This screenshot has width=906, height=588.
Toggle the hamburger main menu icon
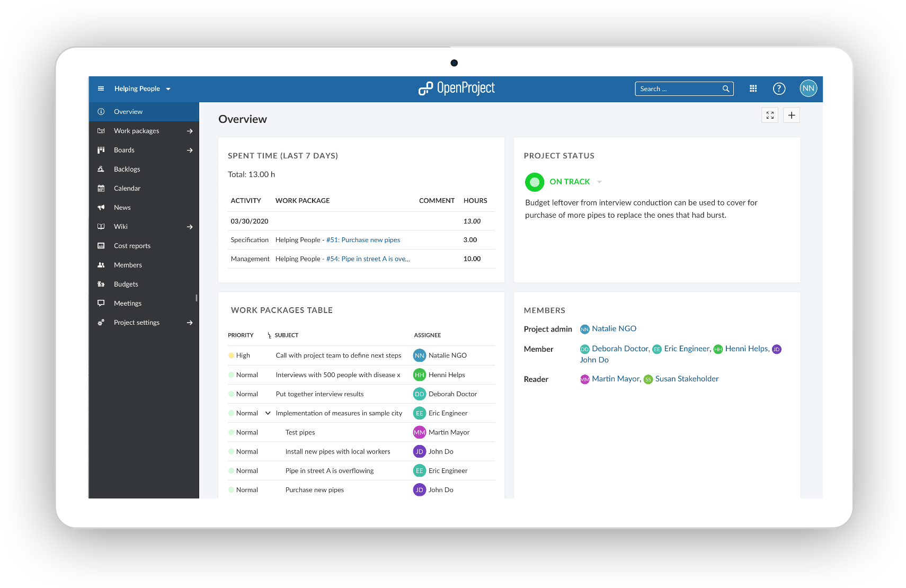101,89
